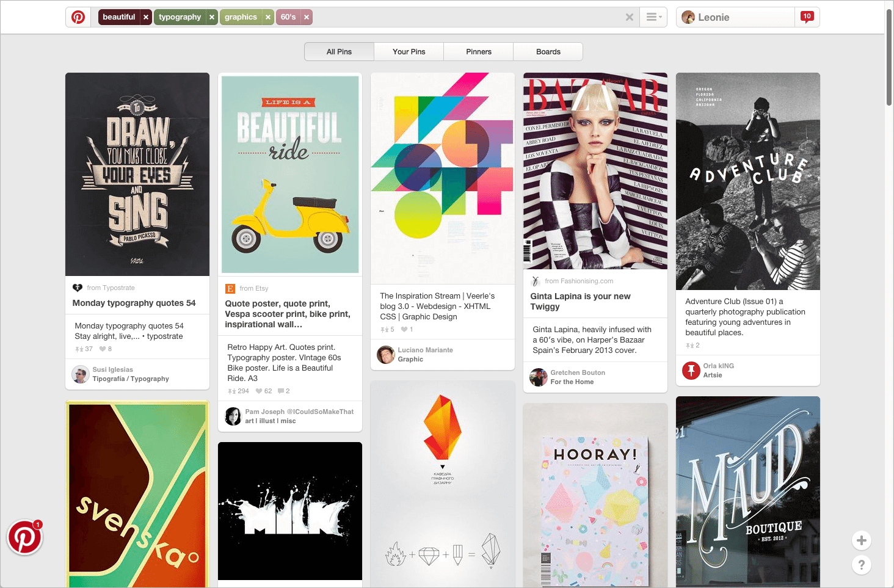Image resolution: width=894 pixels, height=588 pixels.
Task: Open notifications showing 10 alerts
Action: click(x=807, y=16)
